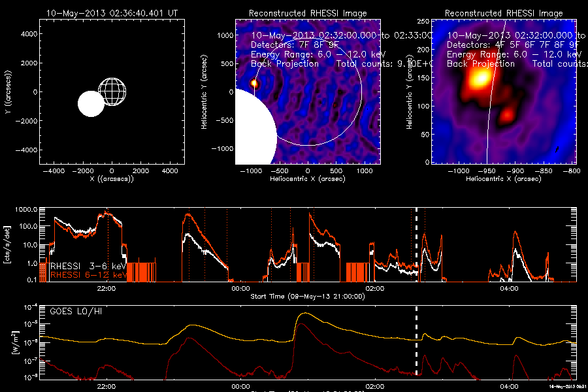Click '[cts/s/det]' axis label

[7, 244]
